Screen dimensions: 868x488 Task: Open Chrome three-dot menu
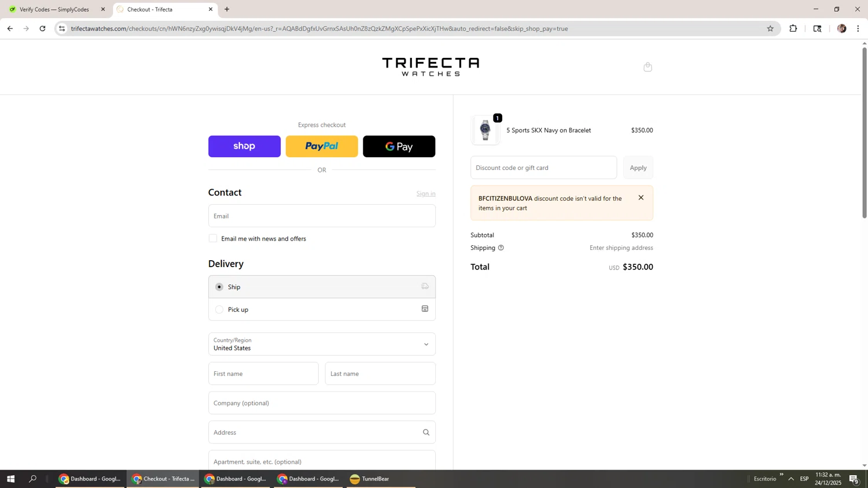[858, 28]
